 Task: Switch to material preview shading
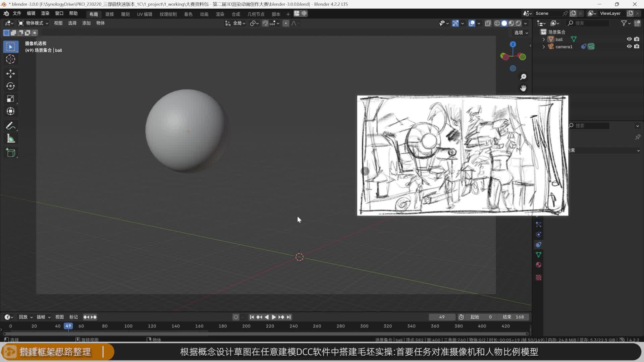(511, 23)
